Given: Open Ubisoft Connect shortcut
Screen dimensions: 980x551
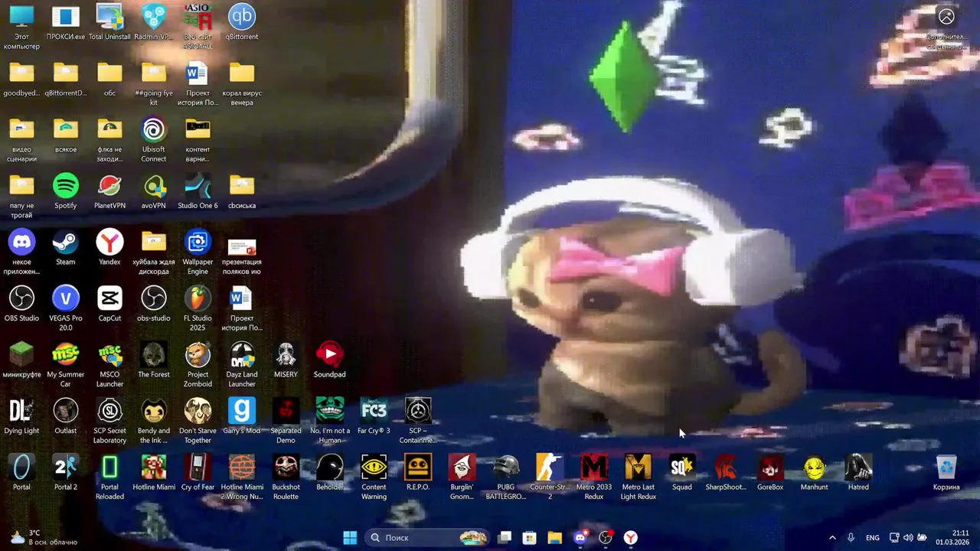Looking at the screenshot, I should pos(154,140).
